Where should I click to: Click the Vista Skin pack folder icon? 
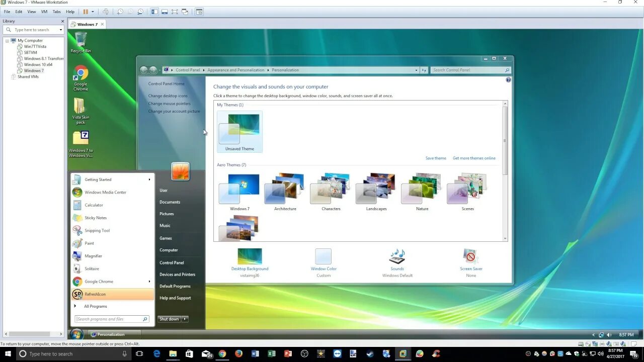[x=80, y=111]
